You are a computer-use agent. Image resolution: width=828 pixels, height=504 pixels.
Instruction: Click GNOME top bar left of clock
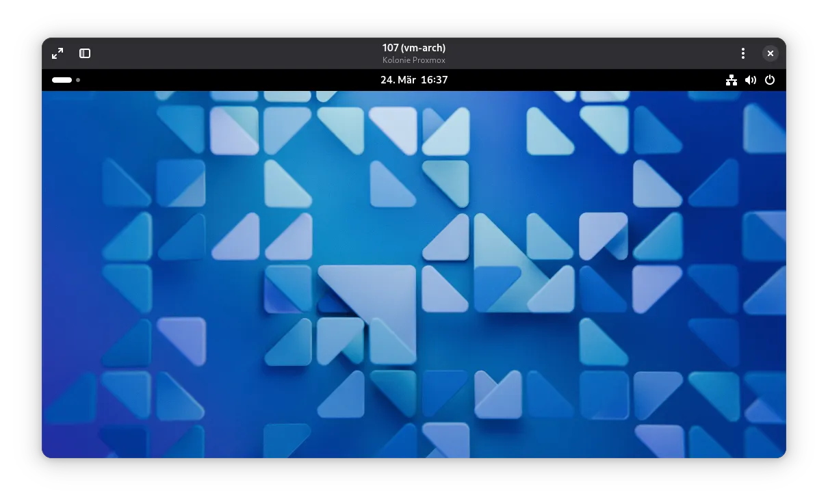pos(226,80)
